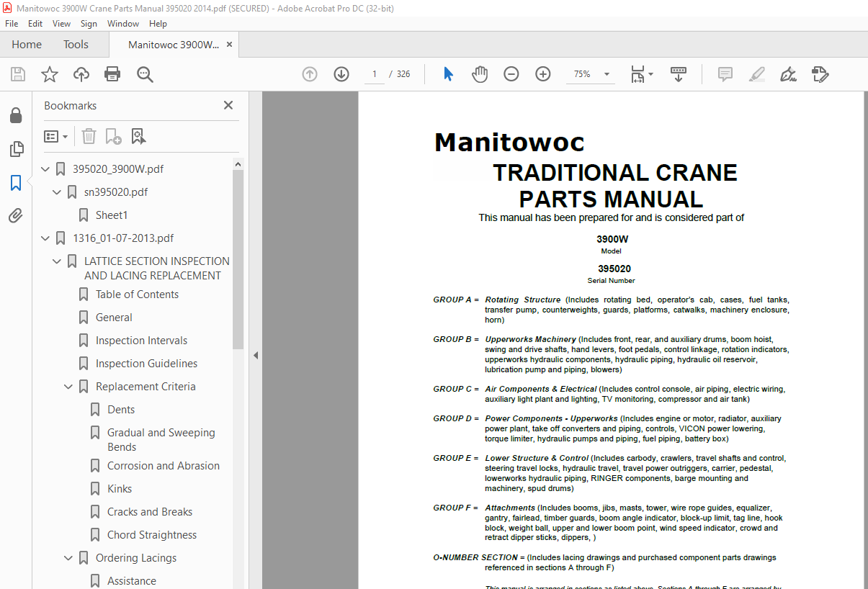Open the File menu
The image size is (868, 589).
[12, 24]
